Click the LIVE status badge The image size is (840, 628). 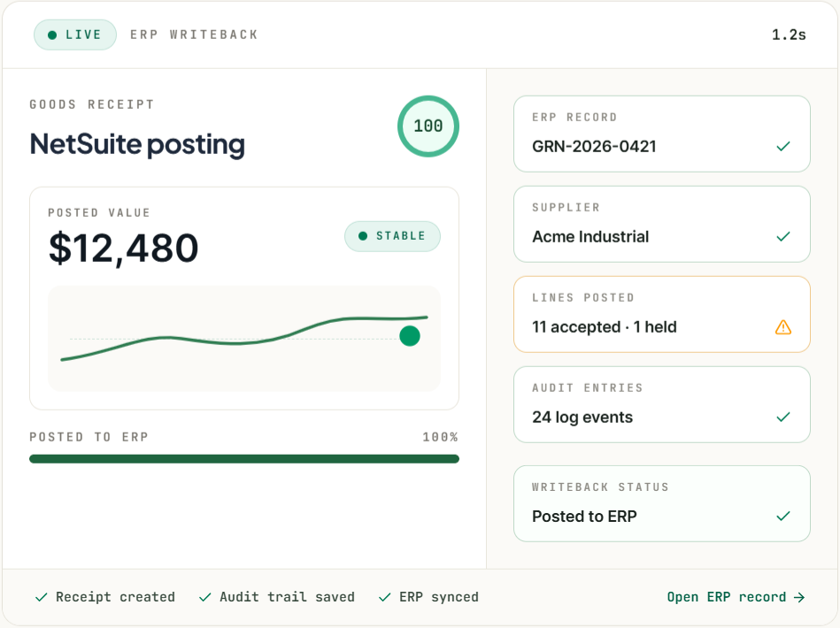coord(75,34)
